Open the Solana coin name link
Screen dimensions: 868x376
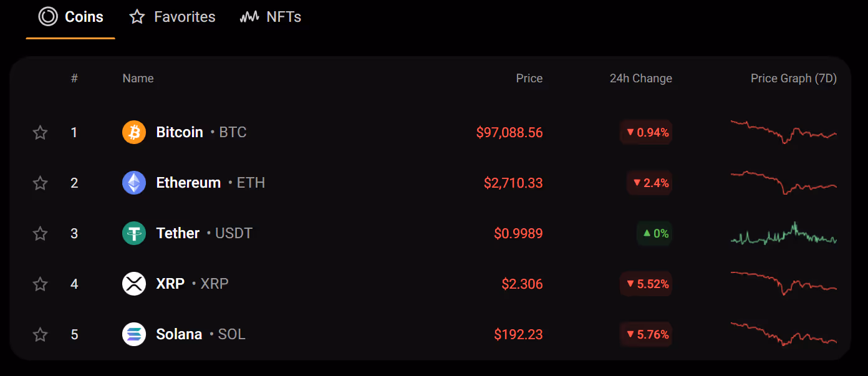point(179,334)
